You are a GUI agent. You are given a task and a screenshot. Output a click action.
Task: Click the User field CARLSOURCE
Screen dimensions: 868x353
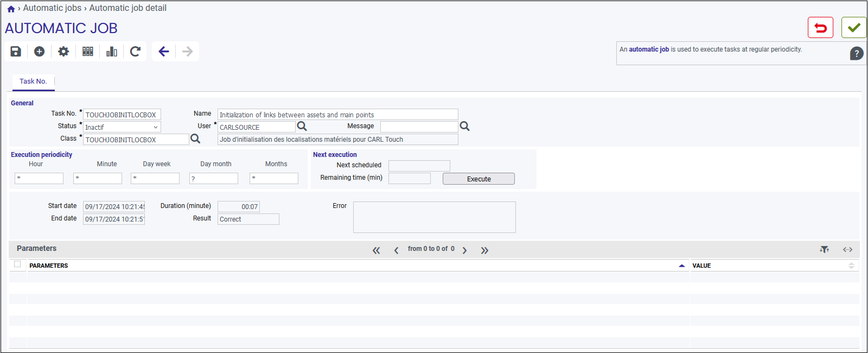[x=257, y=127]
